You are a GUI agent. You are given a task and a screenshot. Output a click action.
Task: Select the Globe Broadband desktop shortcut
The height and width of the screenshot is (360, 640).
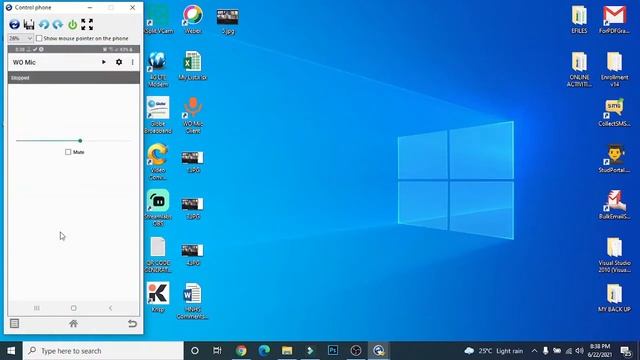coord(158,115)
